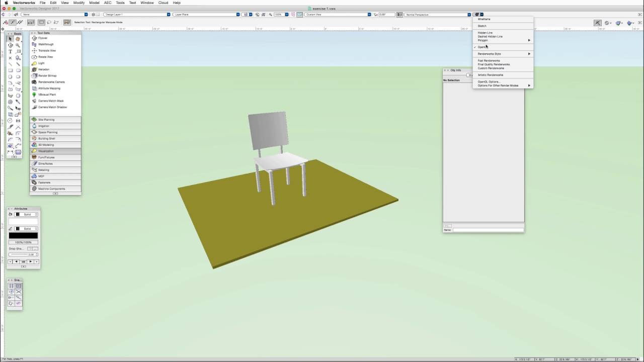Select the Attribute Mapping tool
The image size is (644, 362).
pos(55,88)
